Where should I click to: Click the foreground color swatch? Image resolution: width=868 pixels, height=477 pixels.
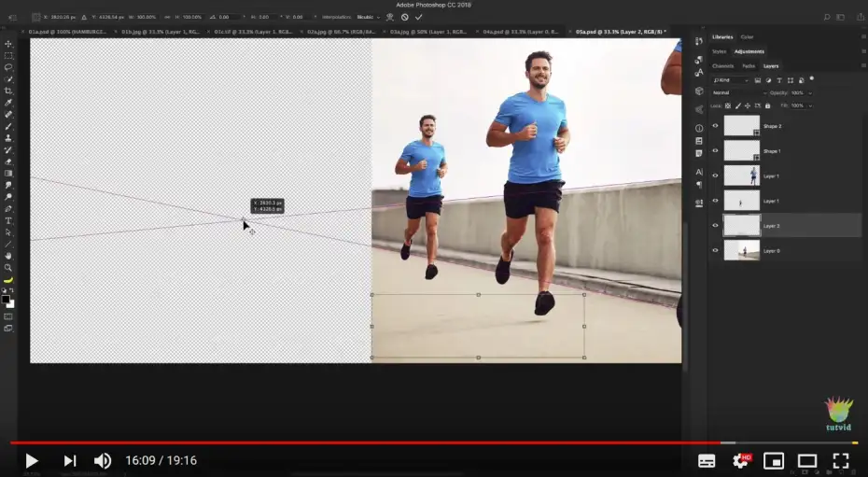[x=6, y=300]
